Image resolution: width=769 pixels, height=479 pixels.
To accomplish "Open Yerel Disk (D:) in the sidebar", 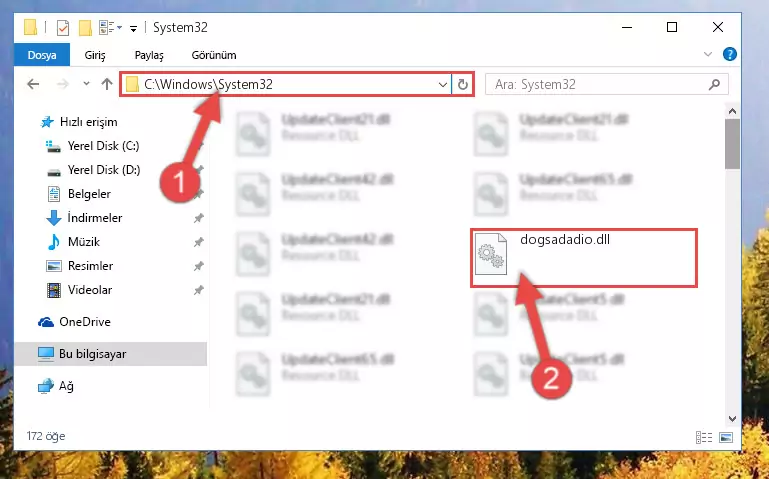I will coord(93,170).
